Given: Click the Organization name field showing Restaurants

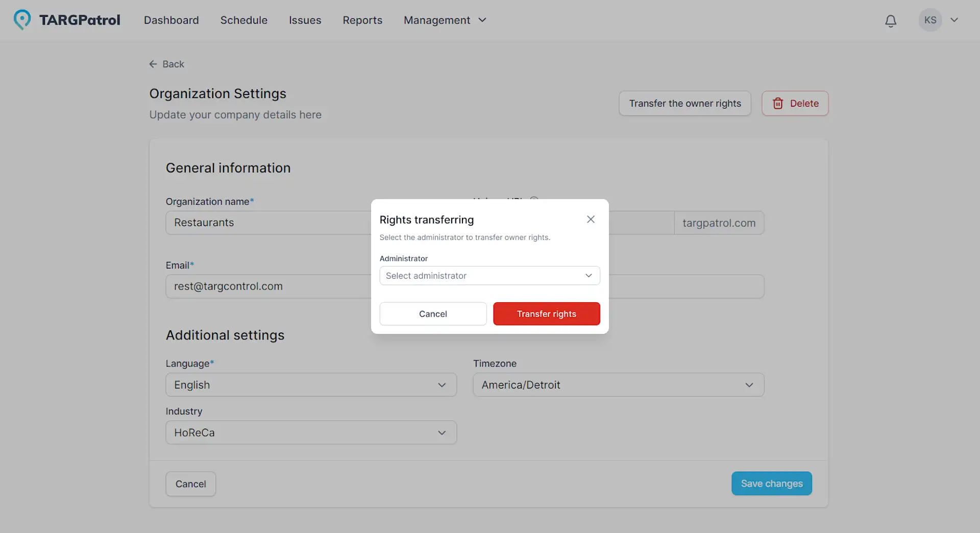Looking at the screenshot, I should (255, 223).
